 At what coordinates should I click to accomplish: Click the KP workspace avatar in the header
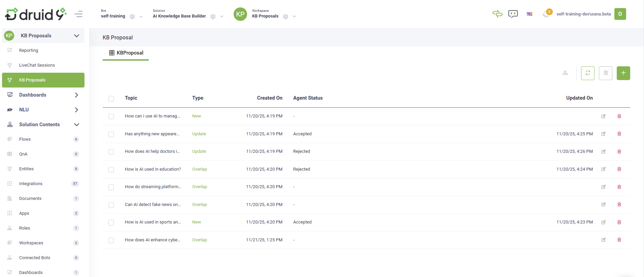(240, 14)
